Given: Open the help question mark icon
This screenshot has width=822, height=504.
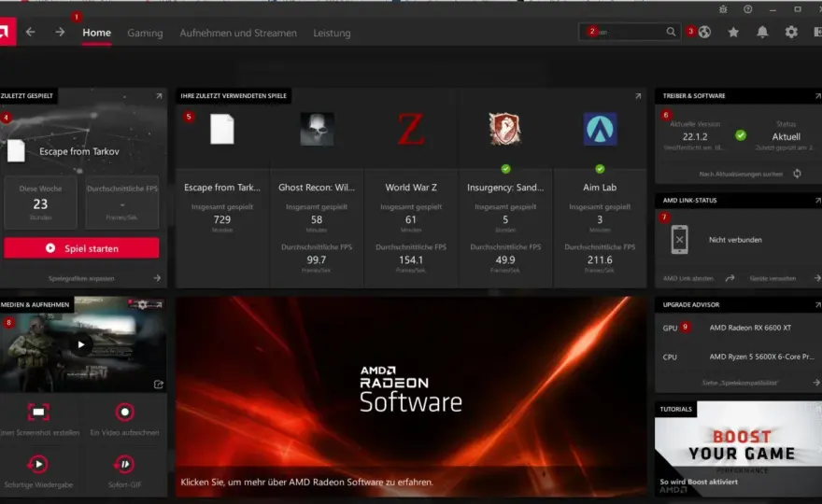Looking at the screenshot, I should (x=748, y=9).
